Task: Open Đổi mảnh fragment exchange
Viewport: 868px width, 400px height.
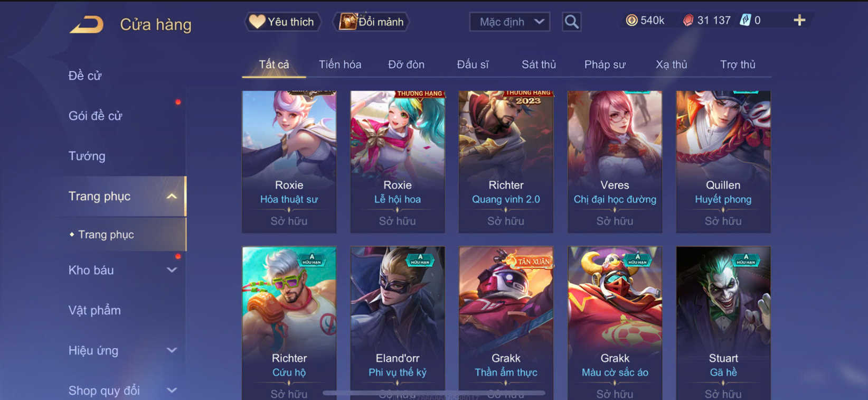Action: point(371,22)
